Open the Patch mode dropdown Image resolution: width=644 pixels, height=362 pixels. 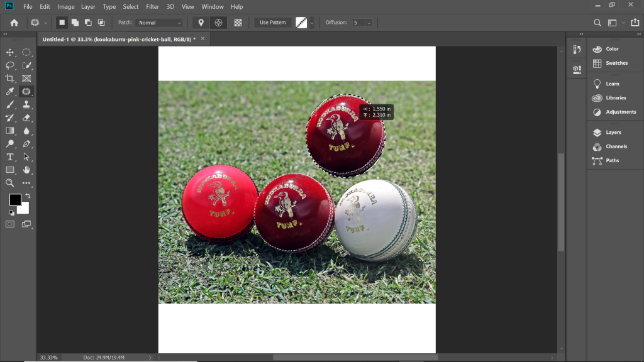tap(159, 22)
